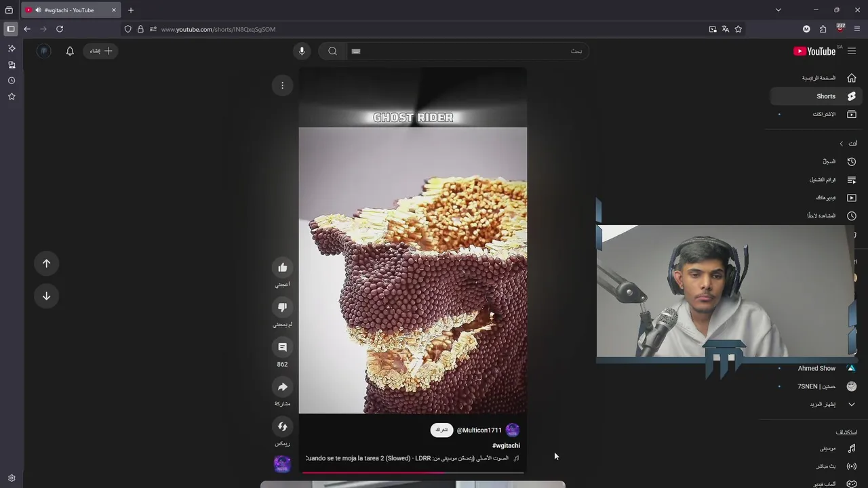Pause the Ghost Rider short video

412,270
